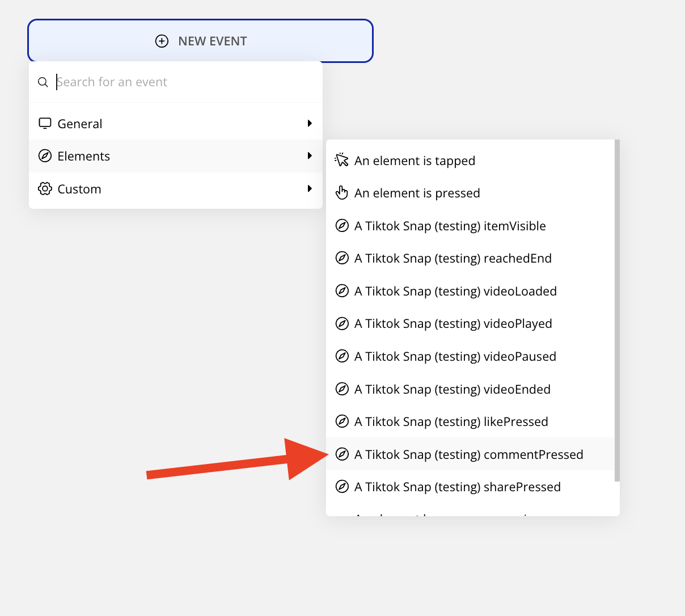Select Tiktok Snap commentPressed event

(468, 454)
